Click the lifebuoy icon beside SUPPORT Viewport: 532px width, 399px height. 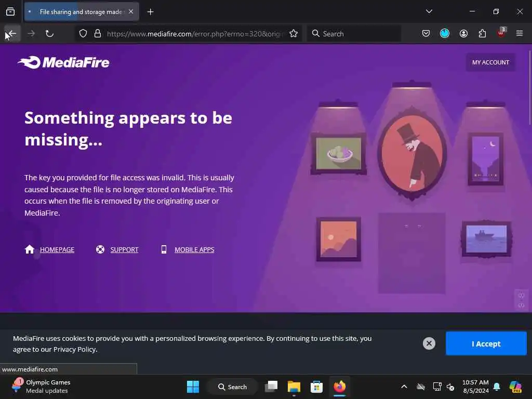click(x=100, y=249)
